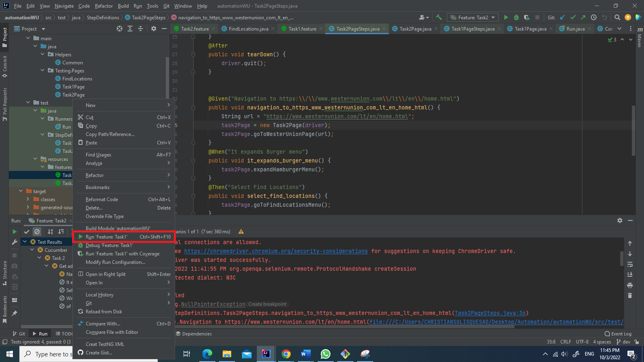This screenshot has width=644, height=362.
Task: Select FindLocations class in project tree
Action: coord(77,78)
